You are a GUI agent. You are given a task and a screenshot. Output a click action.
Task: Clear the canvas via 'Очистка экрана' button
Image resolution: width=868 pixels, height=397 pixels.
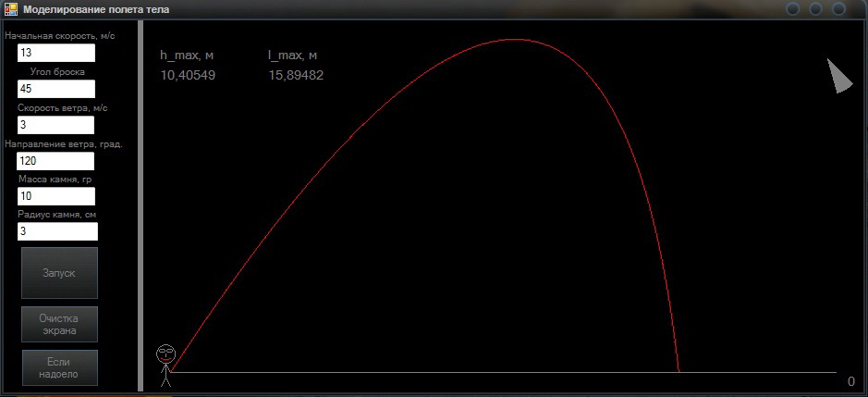pyautogui.click(x=59, y=325)
